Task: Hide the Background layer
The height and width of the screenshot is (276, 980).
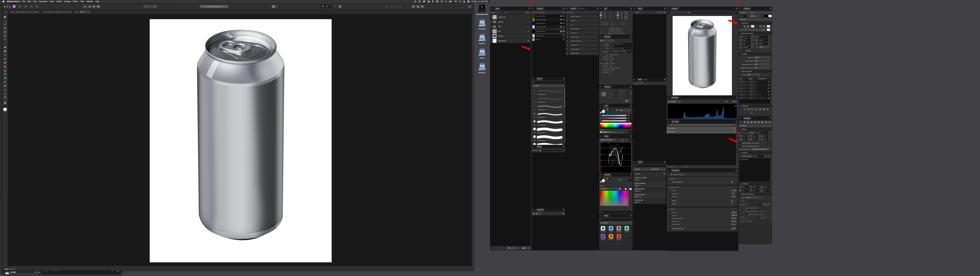Action: point(528,41)
